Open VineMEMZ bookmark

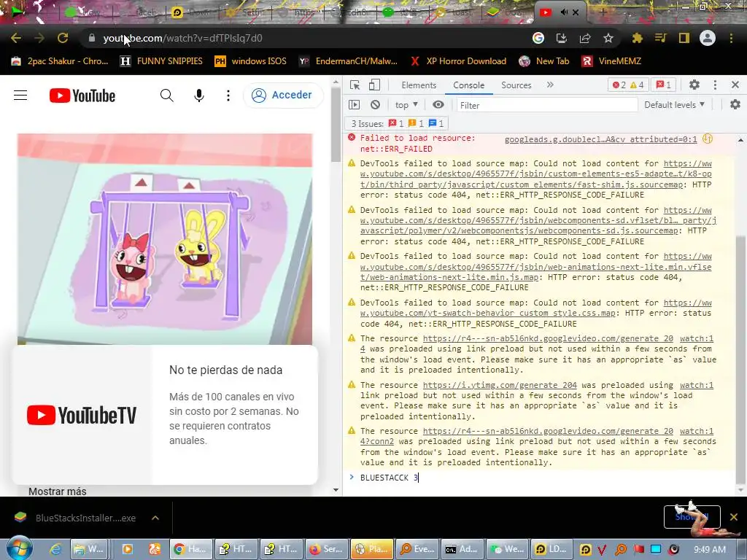click(611, 61)
